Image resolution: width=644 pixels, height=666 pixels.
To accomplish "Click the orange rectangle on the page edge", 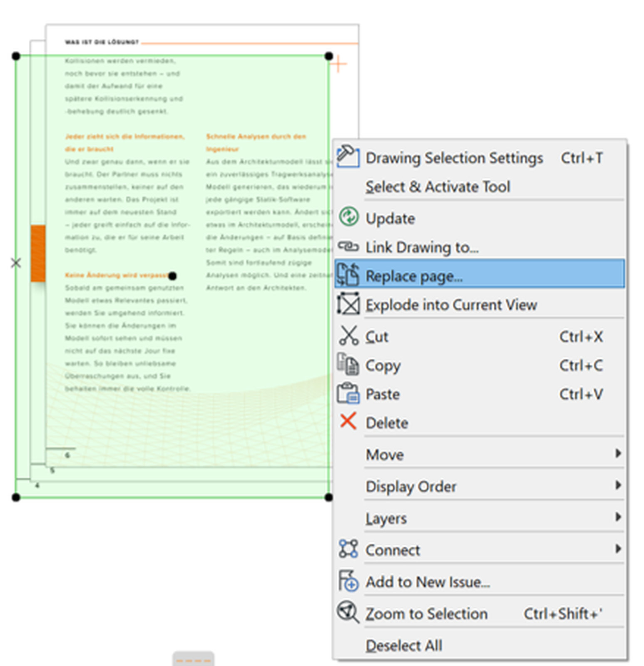I will 38,253.
